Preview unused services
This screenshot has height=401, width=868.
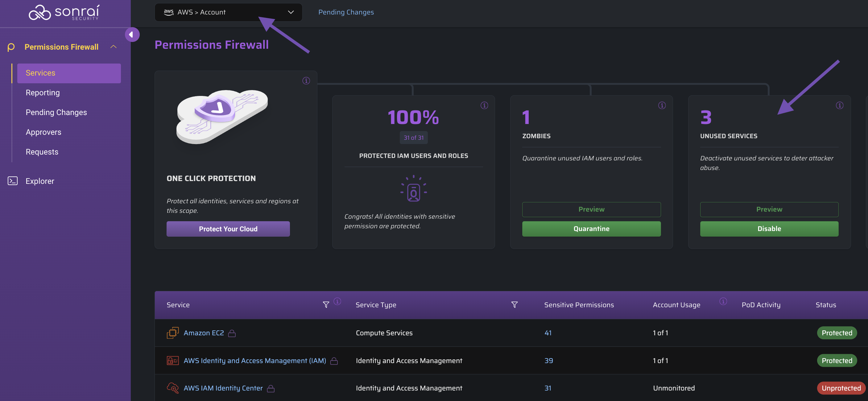click(x=769, y=209)
